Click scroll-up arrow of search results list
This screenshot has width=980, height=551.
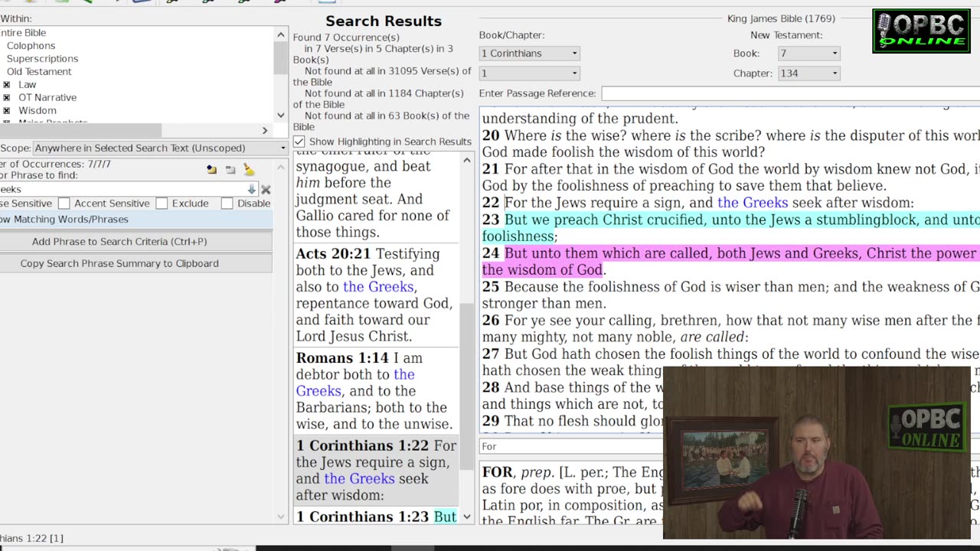466,160
